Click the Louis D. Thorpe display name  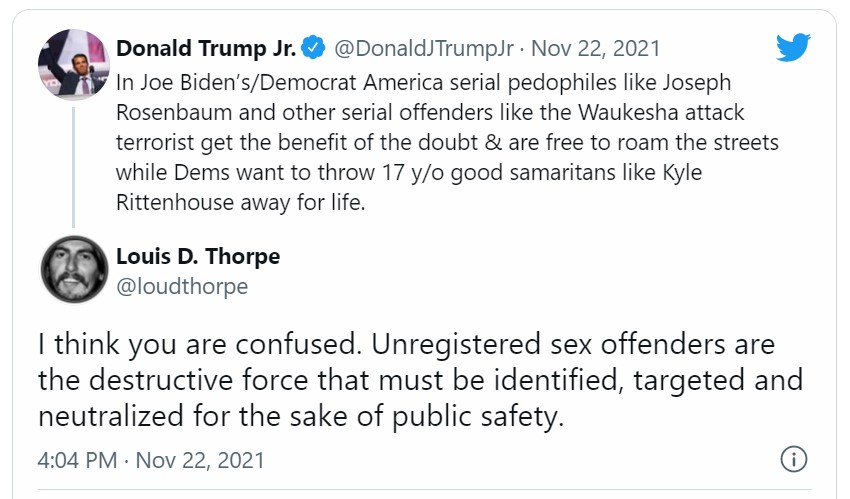pos(198,256)
